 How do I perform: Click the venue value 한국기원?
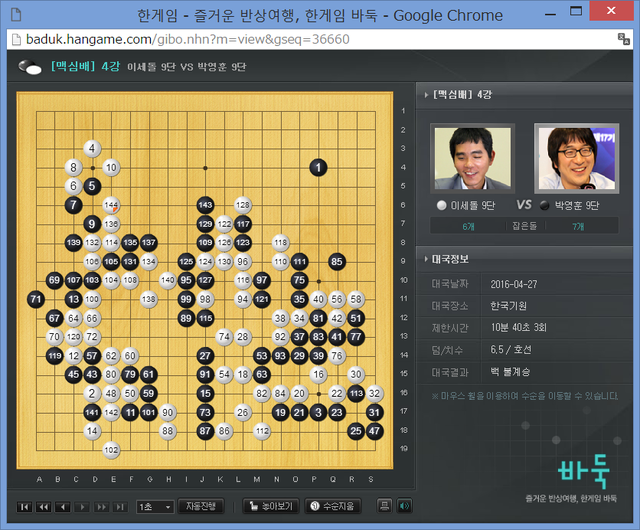tap(509, 306)
